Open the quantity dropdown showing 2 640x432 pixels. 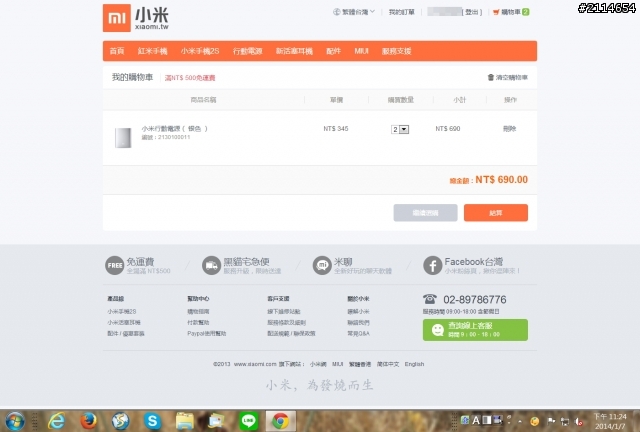coord(400,129)
